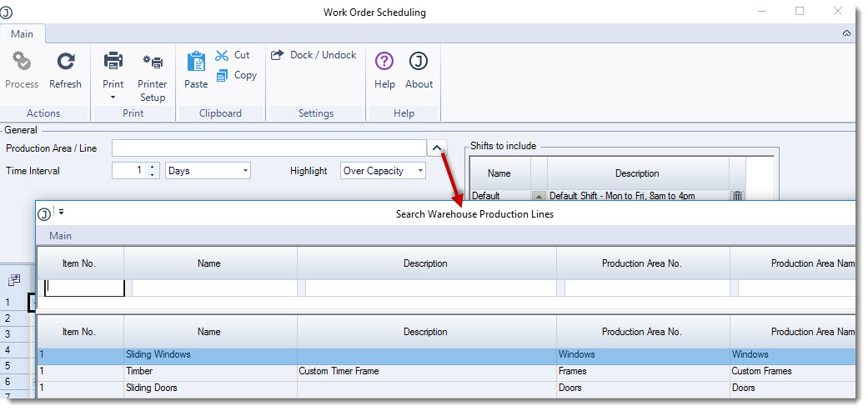
Task: Open the Print ribbon button
Action: (113, 70)
